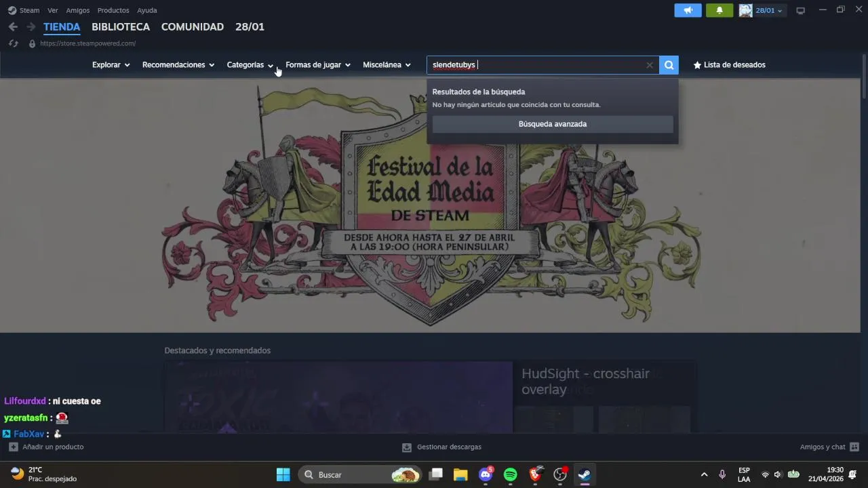
Task: Go back with the left arrow
Action: coord(13,27)
